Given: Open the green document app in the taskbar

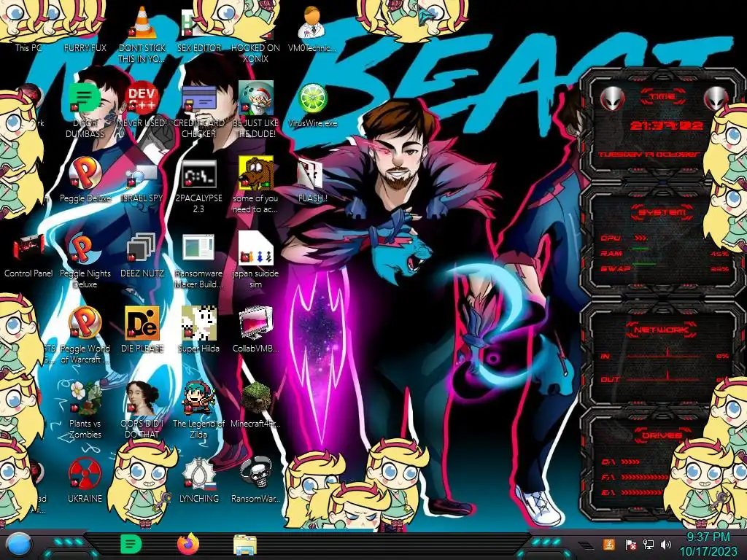Looking at the screenshot, I should pos(131,544).
